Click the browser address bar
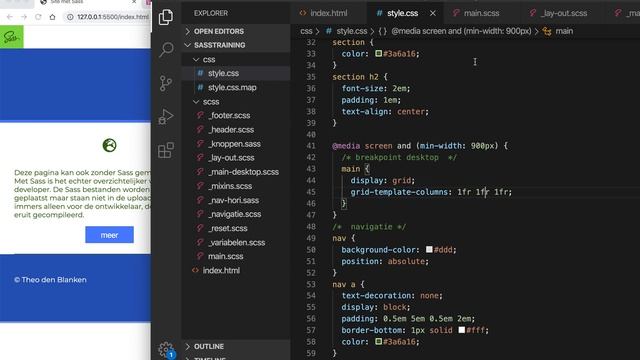The width and height of the screenshot is (640, 360). click(x=112, y=17)
